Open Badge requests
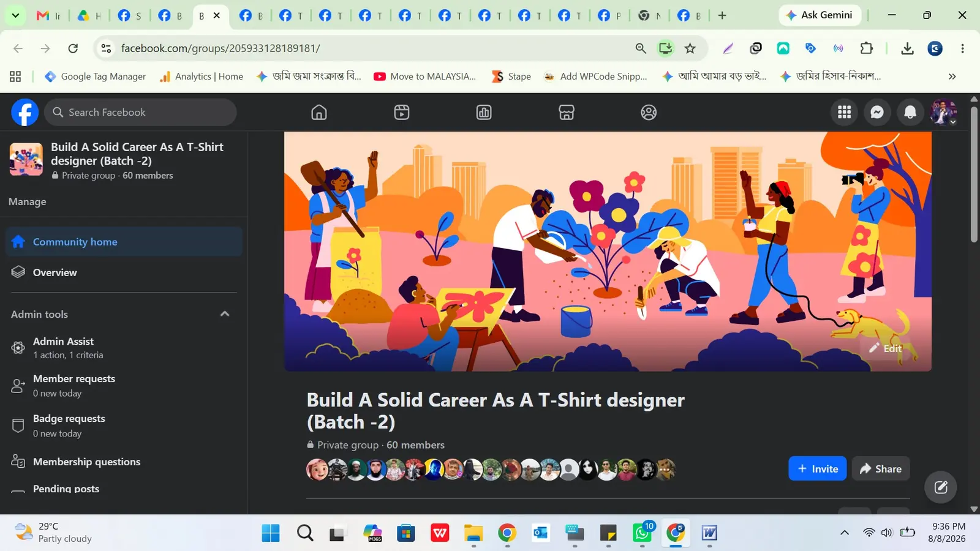 124,425
